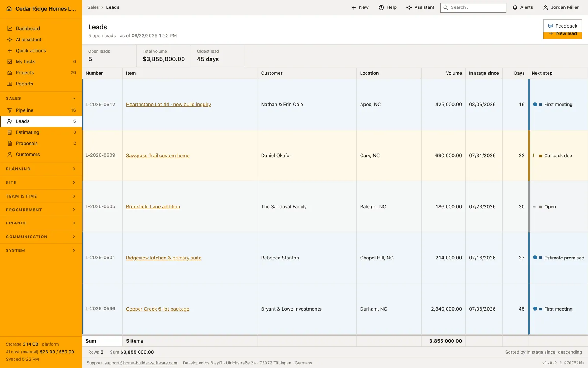This screenshot has width=588, height=368.
Task: Click into the Search input field
Action: pyautogui.click(x=473, y=7)
